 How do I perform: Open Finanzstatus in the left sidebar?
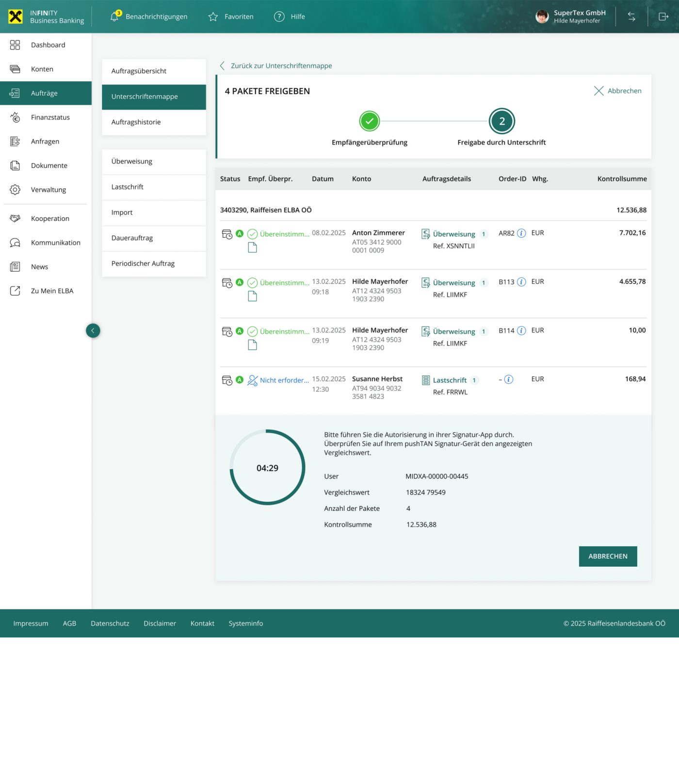point(50,117)
